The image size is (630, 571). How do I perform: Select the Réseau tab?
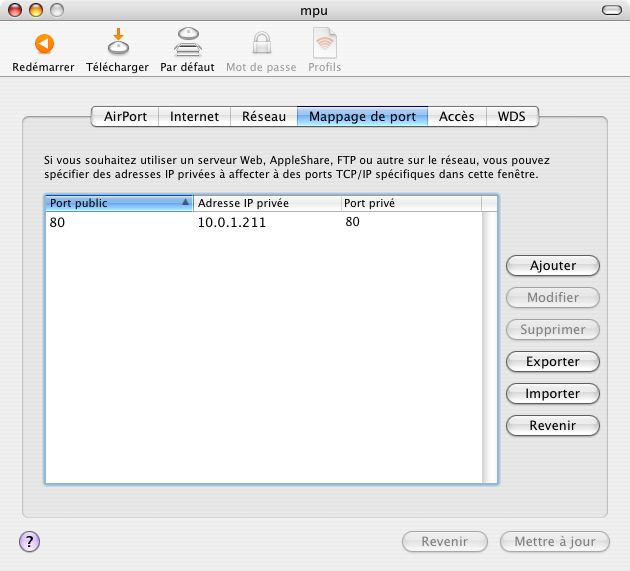pyautogui.click(x=264, y=116)
